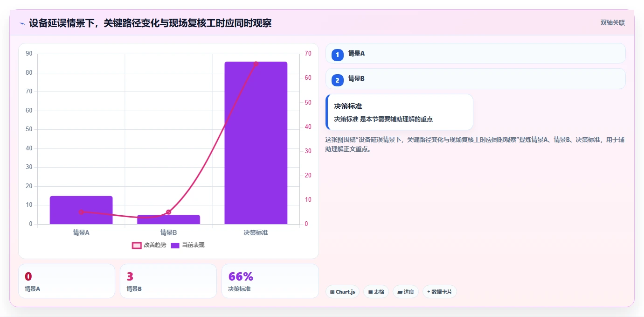Viewport: 644px width, 317px height.
Task: Click the 0 情景A stat card
Action: click(67, 281)
